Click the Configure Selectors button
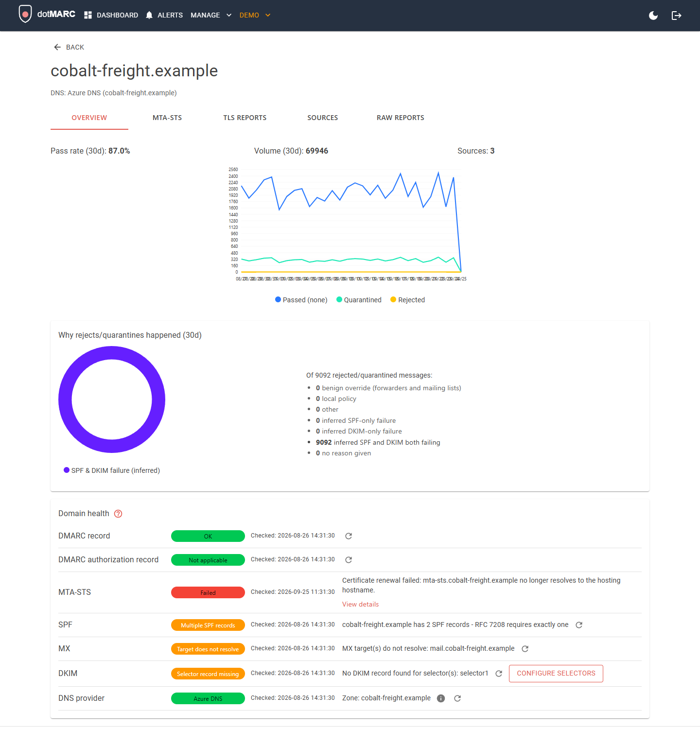This screenshot has height=729, width=700. pyautogui.click(x=556, y=674)
